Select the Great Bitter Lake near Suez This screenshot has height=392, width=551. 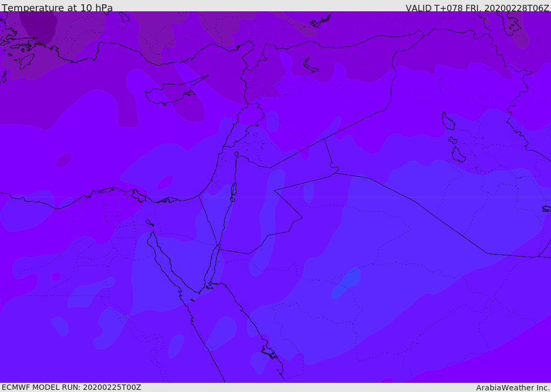click(150, 223)
